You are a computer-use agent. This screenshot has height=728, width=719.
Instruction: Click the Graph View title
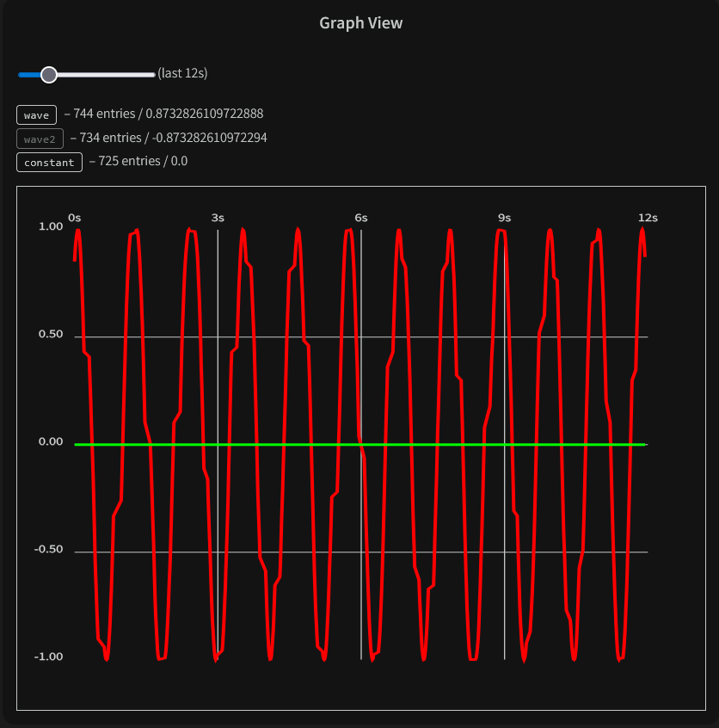click(360, 23)
